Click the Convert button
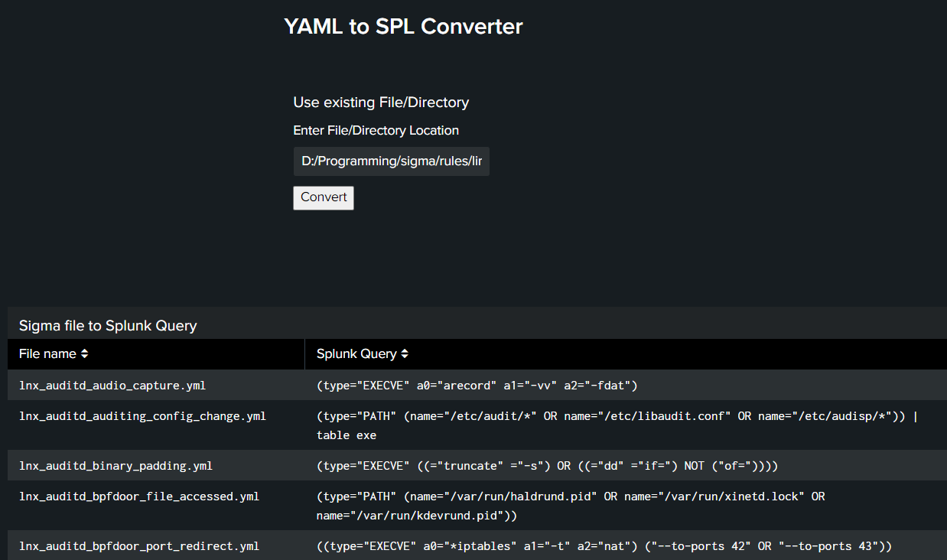947x560 pixels. [x=324, y=197]
